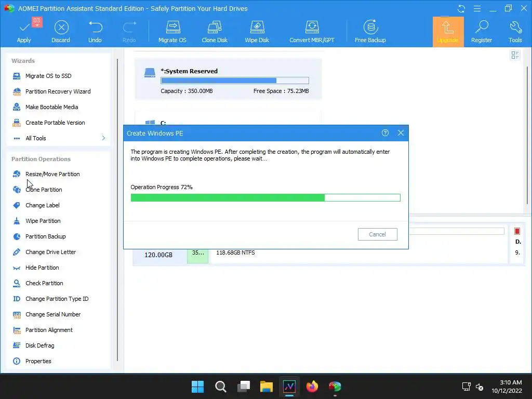The image size is (532, 399).
Task: Choose Resize/Move Partition operation
Action: [x=52, y=174]
